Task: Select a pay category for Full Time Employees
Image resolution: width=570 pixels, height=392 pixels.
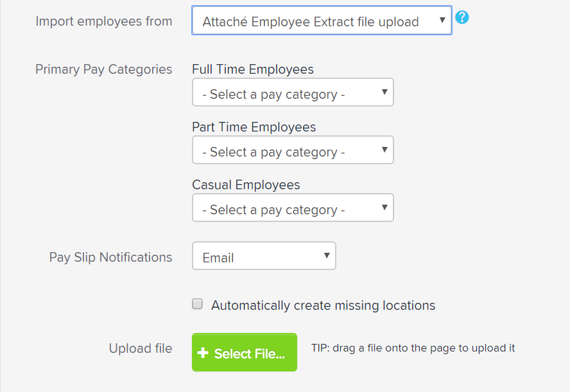Action: coord(293,92)
